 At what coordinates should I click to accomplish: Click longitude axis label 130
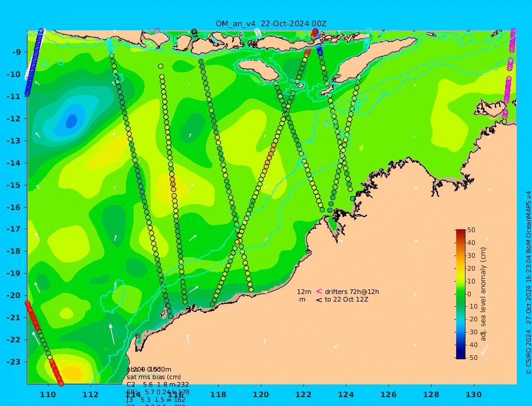click(474, 395)
